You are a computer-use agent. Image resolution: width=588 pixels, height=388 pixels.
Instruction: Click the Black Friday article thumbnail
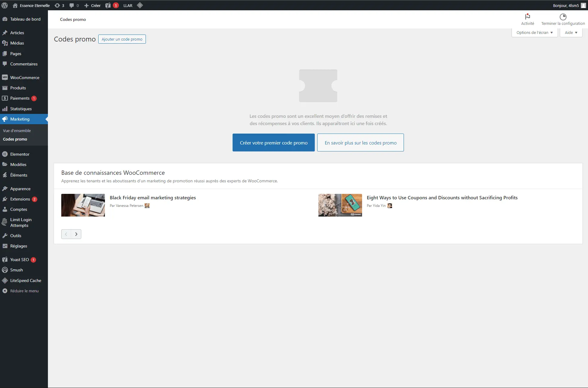point(83,205)
